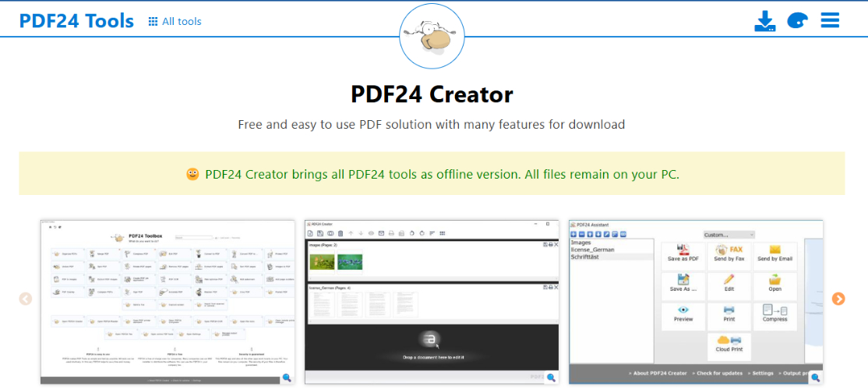The image size is (868, 390).
Task: Click the PDF24 Creator heading
Action: 432,94
